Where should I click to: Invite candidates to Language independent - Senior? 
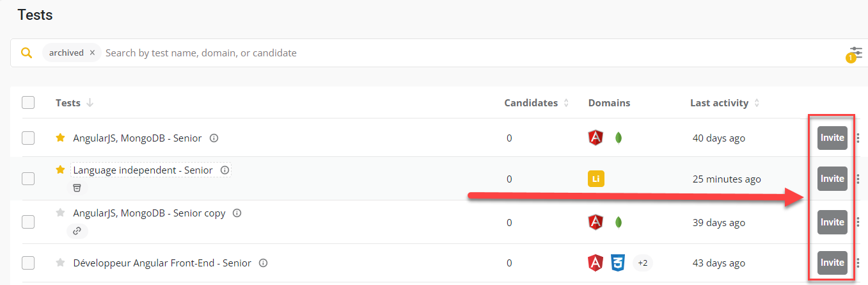click(x=832, y=179)
